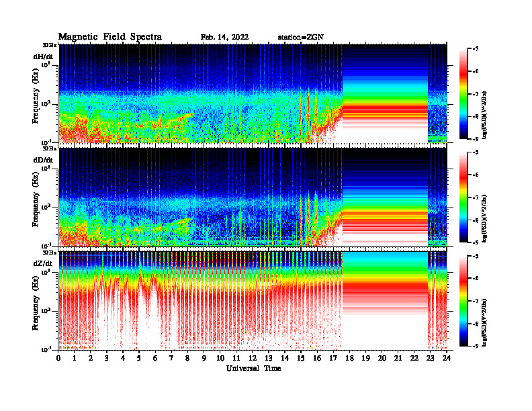Click hour "18" on the Universal Time axis
This screenshot has height=411, width=532.
click(x=349, y=358)
